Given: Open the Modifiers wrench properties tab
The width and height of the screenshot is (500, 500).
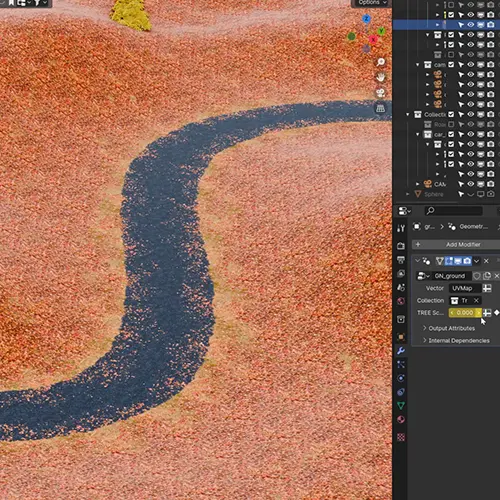Looking at the screenshot, I should [x=401, y=351].
